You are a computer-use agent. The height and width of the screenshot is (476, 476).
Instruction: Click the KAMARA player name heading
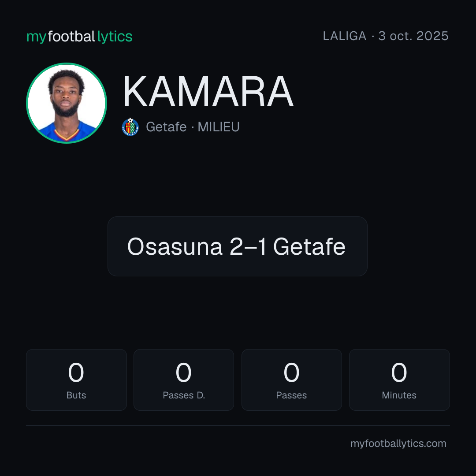coord(208,91)
